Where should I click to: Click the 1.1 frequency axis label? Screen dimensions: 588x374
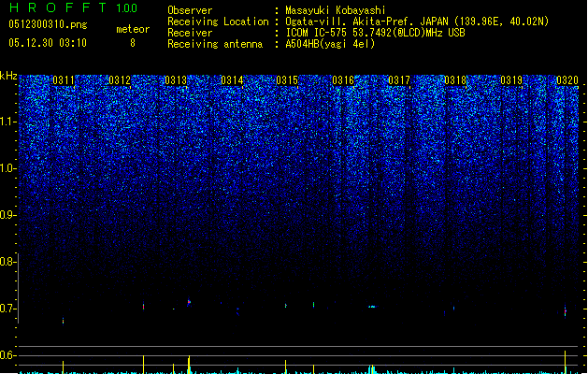tap(7, 122)
